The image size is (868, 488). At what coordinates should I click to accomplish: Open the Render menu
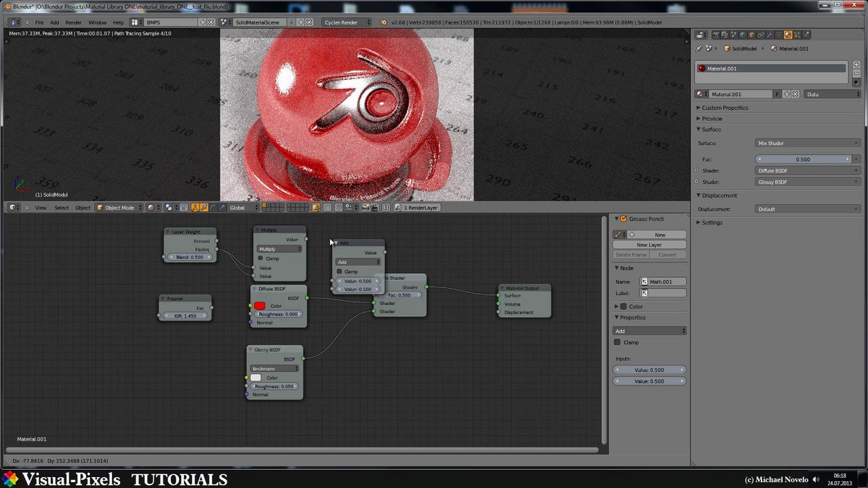point(73,22)
